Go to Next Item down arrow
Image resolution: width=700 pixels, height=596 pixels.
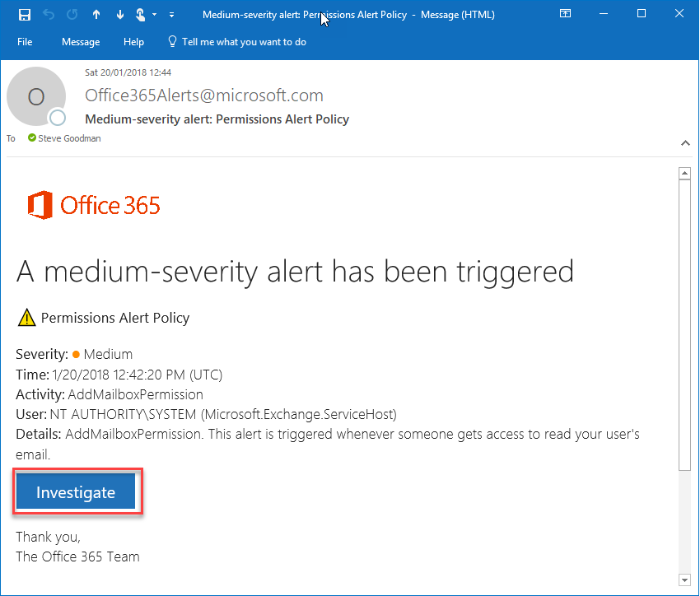(119, 14)
